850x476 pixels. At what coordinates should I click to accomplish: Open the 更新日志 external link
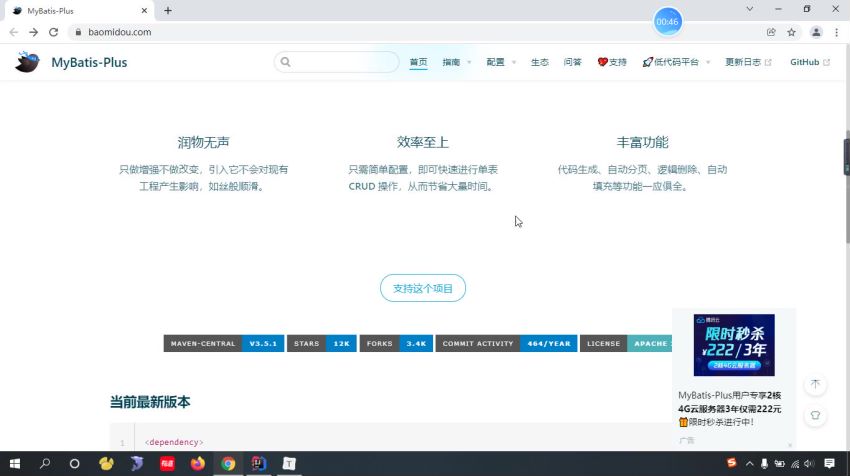tap(748, 62)
